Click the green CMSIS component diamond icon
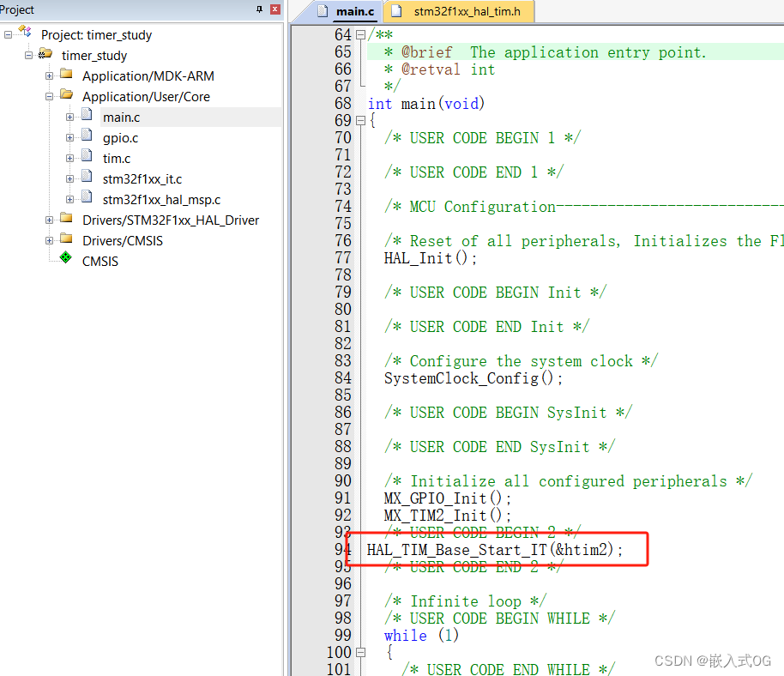 click(x=65, y=257)
